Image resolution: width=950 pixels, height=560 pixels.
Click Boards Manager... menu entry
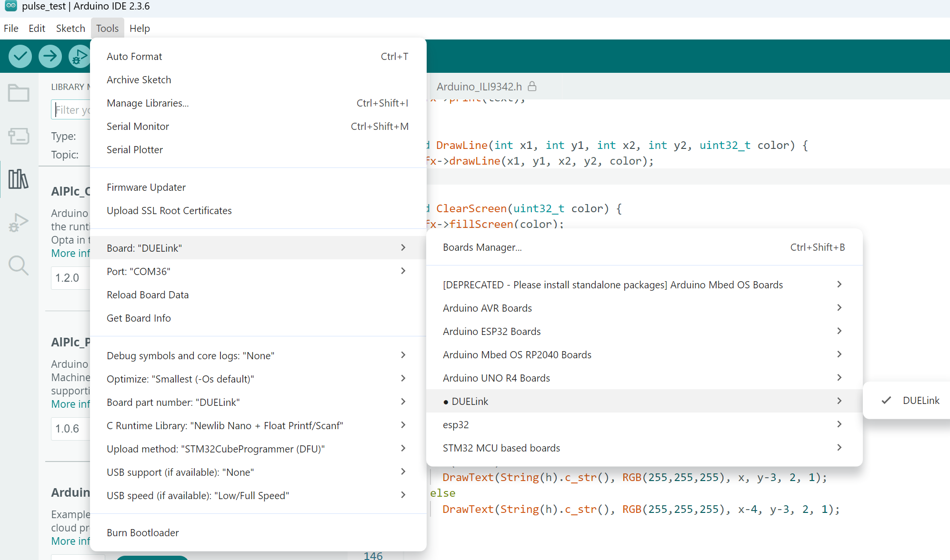click(482, 247)
